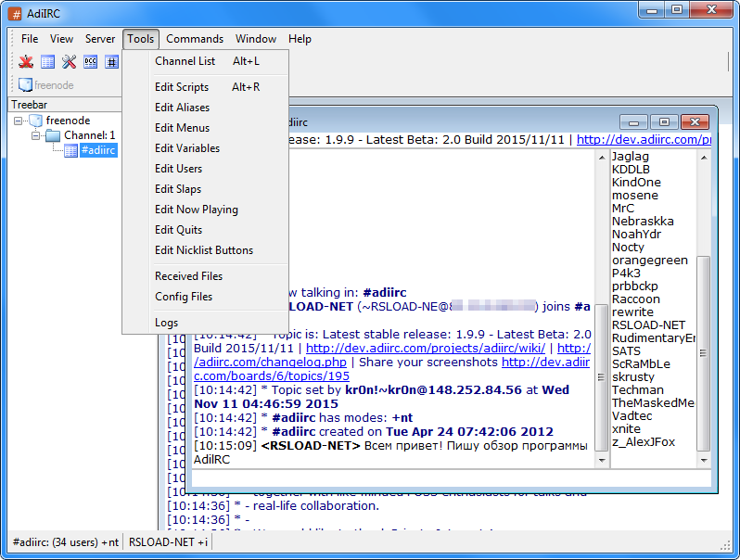This screenshot has width=740, height=560.
Task: Click nicklist scrollbar down arrow
Action: tap(704, 460)
